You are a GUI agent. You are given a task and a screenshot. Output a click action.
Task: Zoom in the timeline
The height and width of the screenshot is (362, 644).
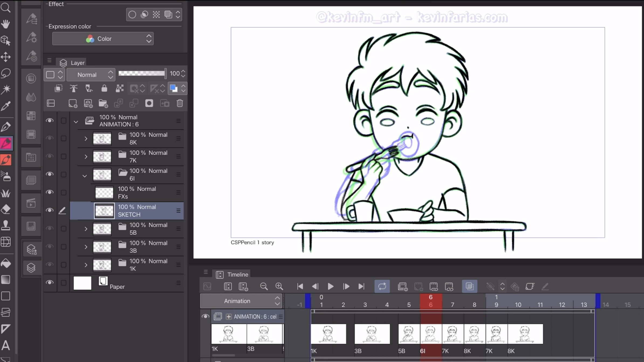(x=279, y=286)
